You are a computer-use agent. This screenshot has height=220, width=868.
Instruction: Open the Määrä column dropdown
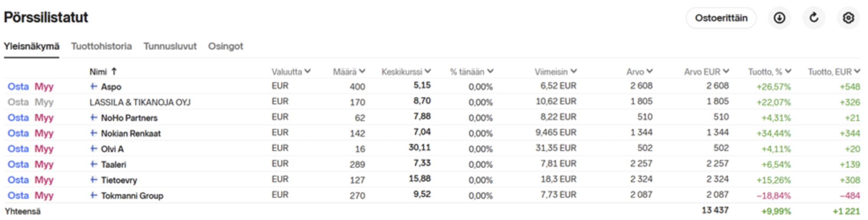point(362,72)
